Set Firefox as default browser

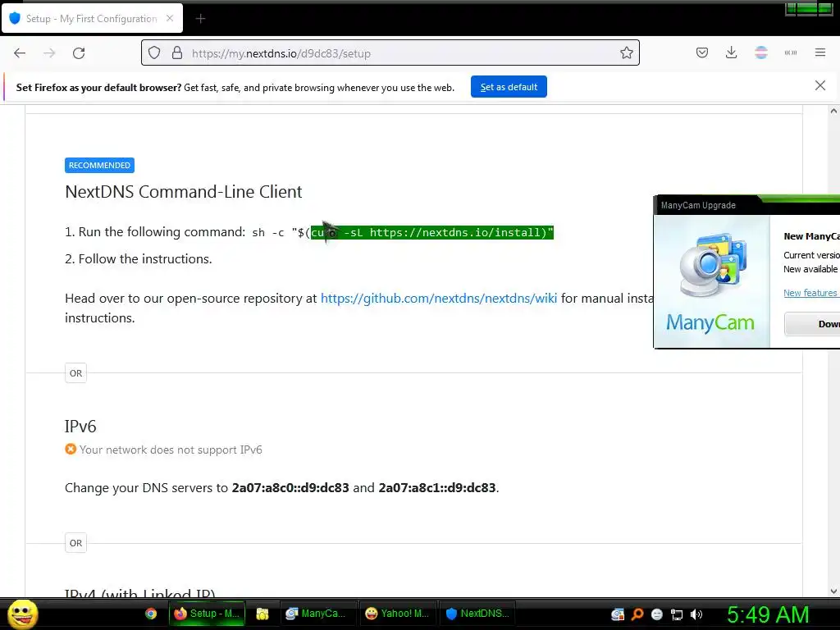[x=509, y=87]
